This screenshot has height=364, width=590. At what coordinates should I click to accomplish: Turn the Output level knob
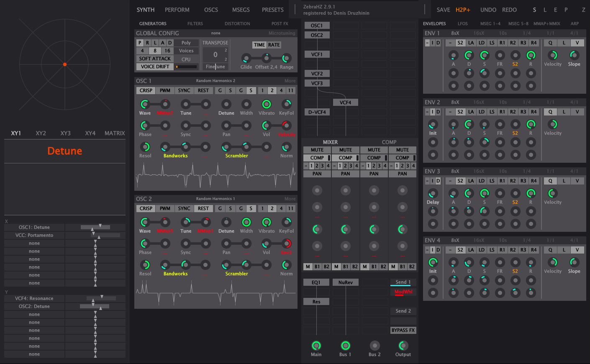[x=403, y=346]
